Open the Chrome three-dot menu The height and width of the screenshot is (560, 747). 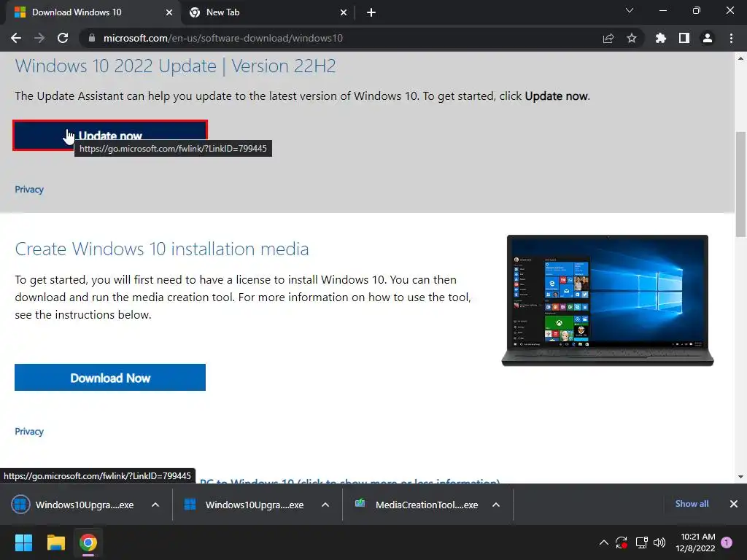731,38
